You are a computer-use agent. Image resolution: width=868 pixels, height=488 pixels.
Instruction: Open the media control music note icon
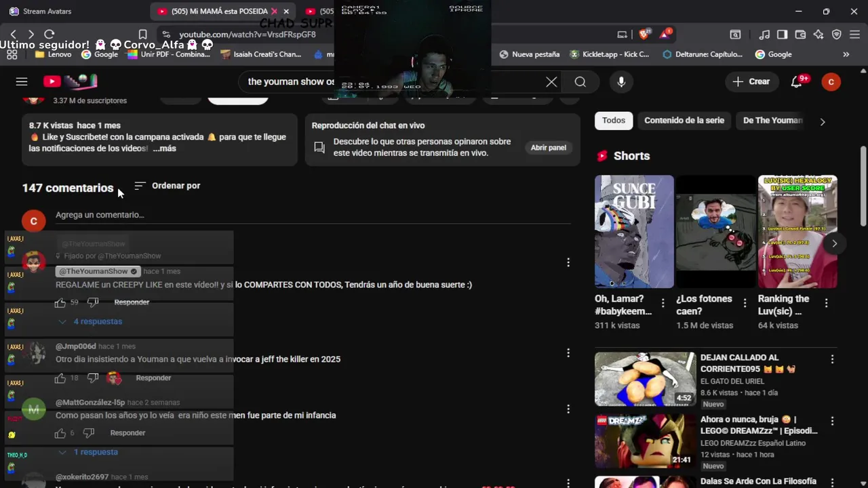(x=764, y=35)
